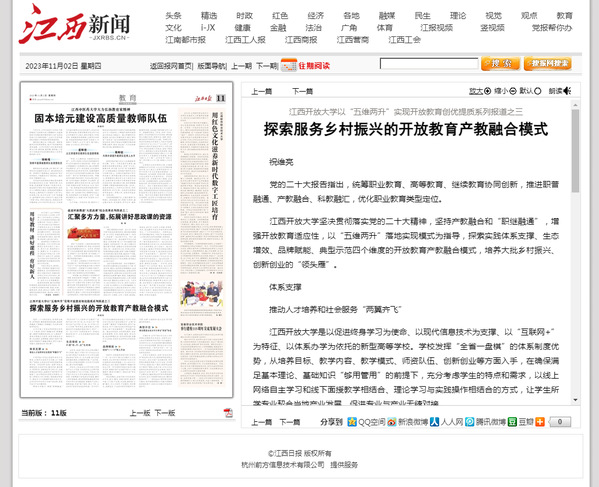Go to 下一期 issue

(266, 66)
